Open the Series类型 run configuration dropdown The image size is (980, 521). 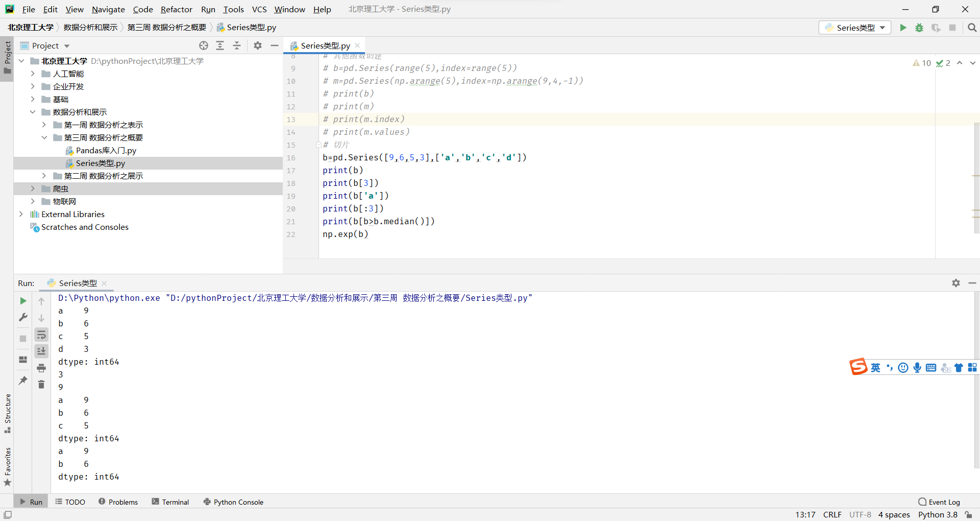(x=854, y=28)
